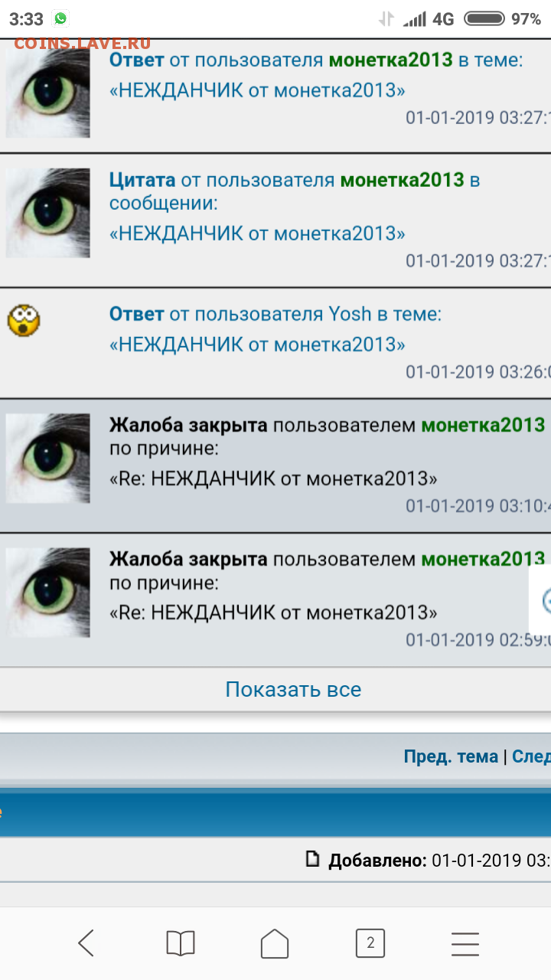The height and width of the screenshot is (980, 551).
Task: Tap the browser back arrow icon
Action: [x=86, y=943]
